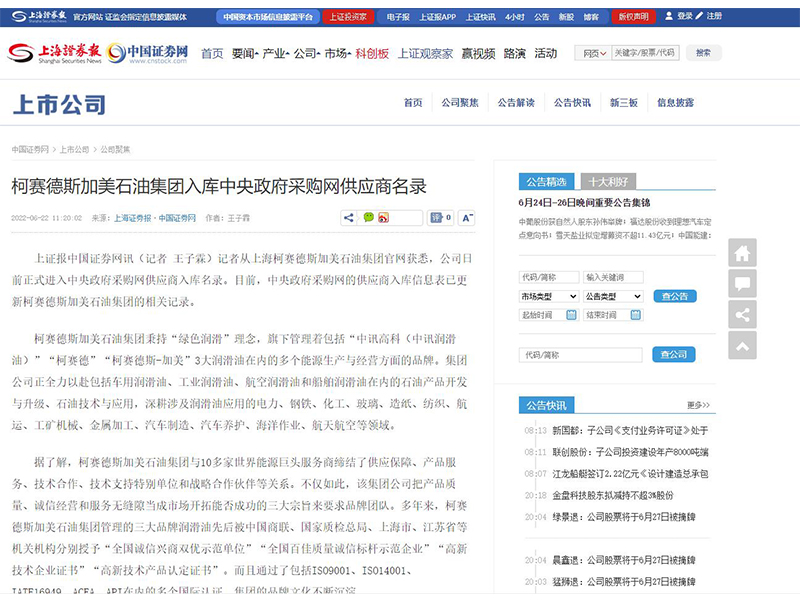800x600 pixels.
Task: Open the 网页 search type dropdown
Action: point(593,53)
